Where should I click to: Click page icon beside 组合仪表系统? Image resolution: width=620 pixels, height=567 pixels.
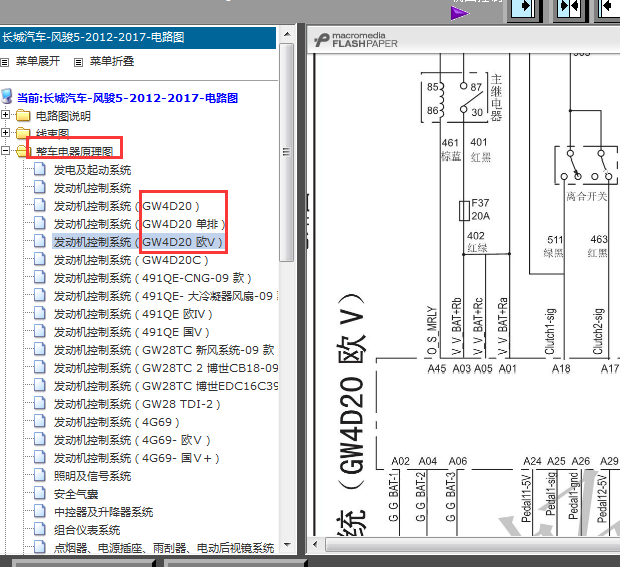[40, 529]
